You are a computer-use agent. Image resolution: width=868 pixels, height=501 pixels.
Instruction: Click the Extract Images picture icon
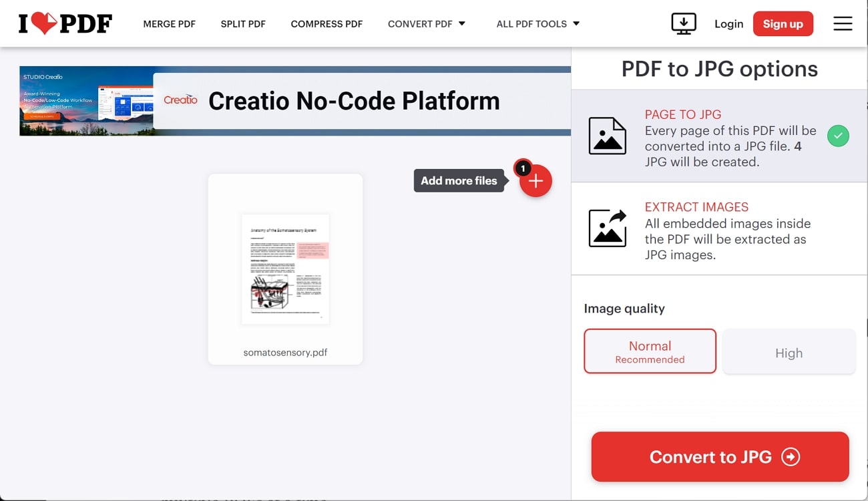point(608,228)
